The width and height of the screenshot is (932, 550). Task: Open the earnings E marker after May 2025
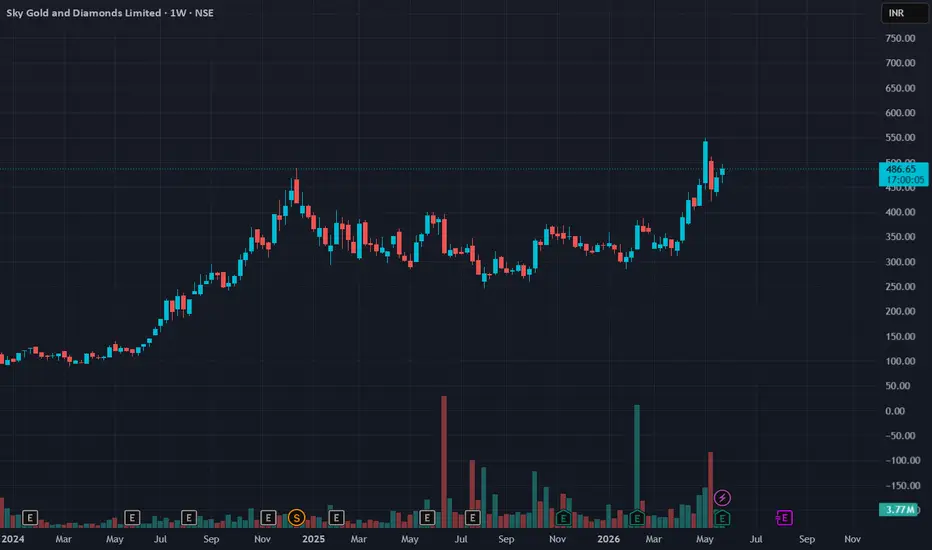coord(427,518)
